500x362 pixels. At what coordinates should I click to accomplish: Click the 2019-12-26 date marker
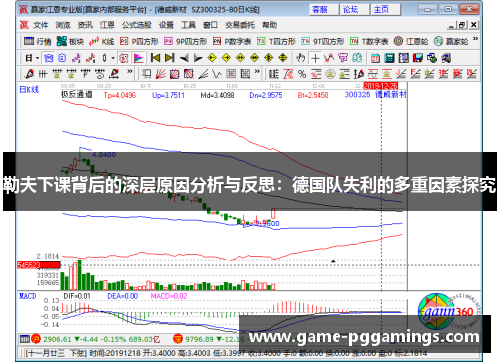click(x=380, y=86)
